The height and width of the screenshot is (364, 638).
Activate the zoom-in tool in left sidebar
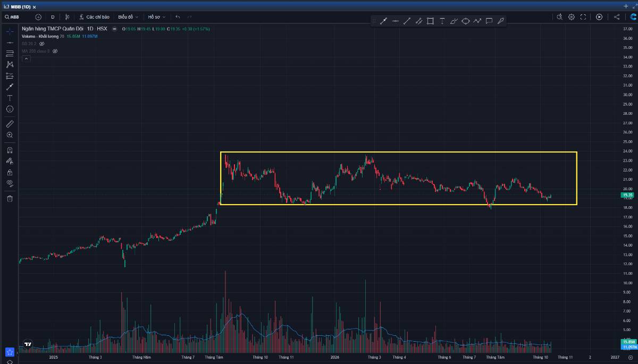point(10,135)
